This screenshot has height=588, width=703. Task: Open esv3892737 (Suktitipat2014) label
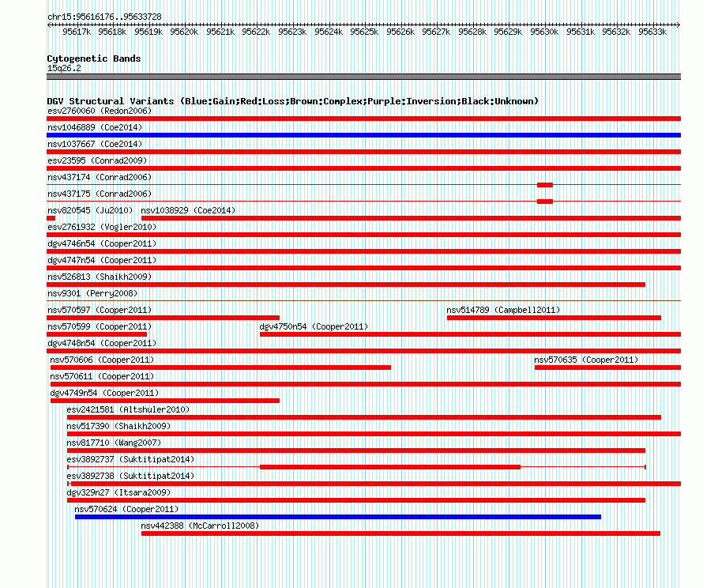(x=130, y=459)
